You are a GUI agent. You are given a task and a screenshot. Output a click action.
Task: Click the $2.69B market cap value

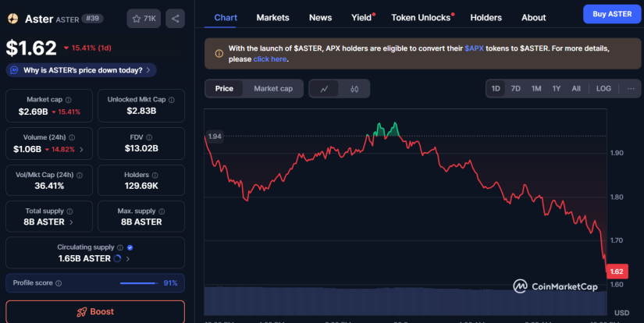(34, 112)
